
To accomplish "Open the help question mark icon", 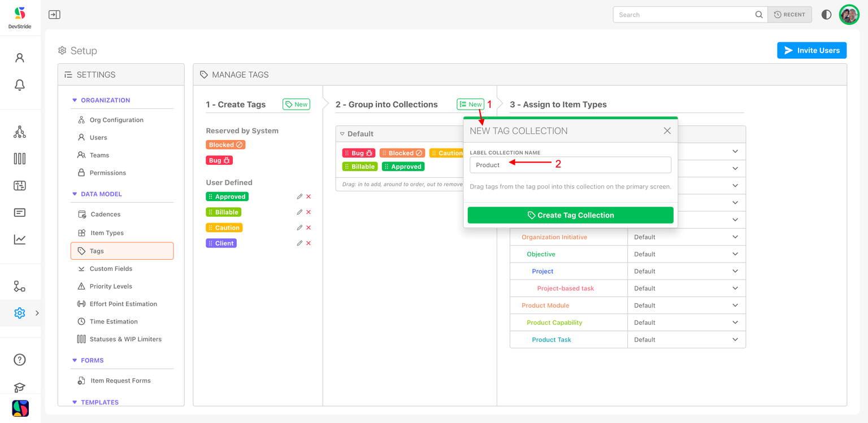I will tap(20, 360).
